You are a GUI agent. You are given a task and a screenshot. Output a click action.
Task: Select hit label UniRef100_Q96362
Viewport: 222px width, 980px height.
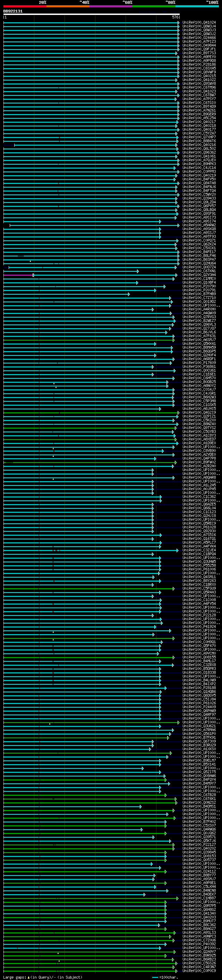pos(199,152)
